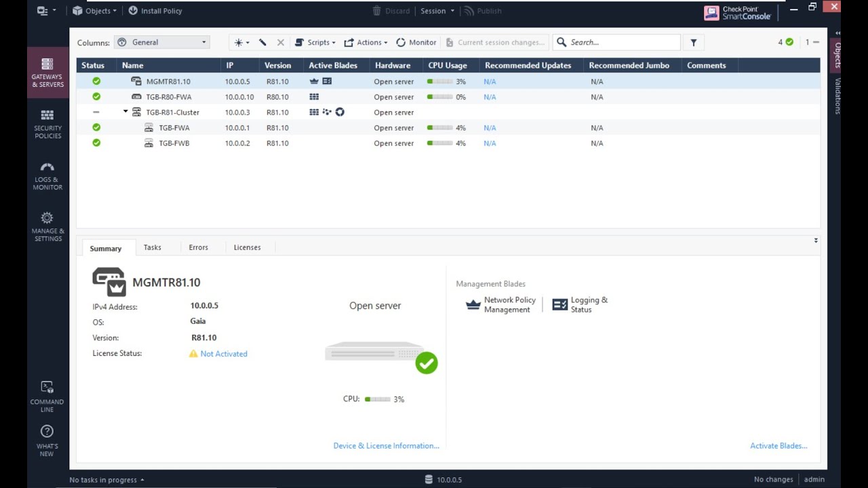Click the TGB-R80-FWA gateway icon
868x488 pixels.
coord(136,97)
